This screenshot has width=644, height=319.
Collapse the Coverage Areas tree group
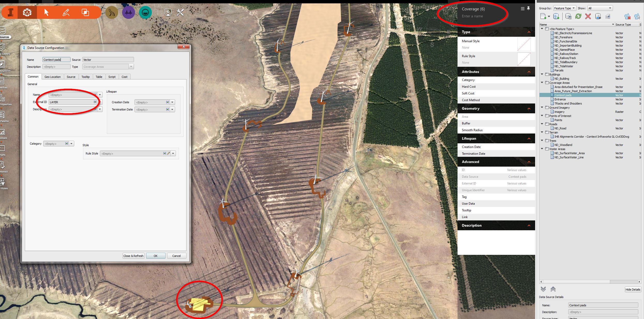542,83
